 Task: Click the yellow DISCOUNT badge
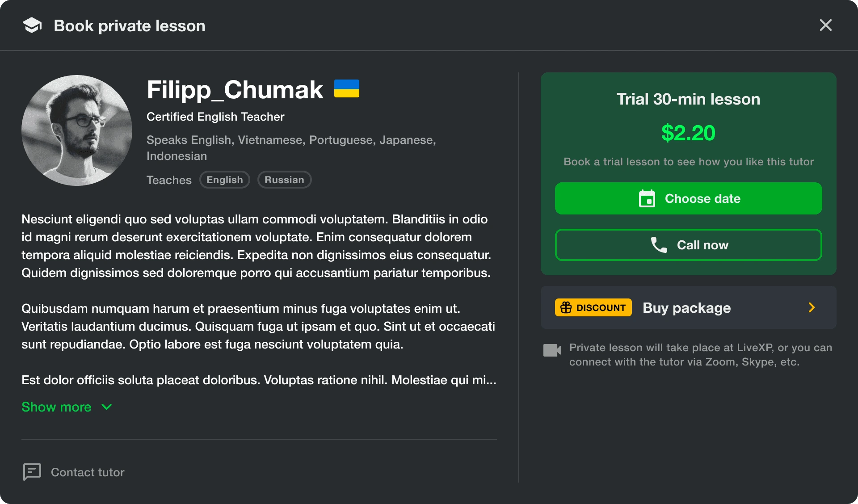pyautogui.click(x=593, y=307)
